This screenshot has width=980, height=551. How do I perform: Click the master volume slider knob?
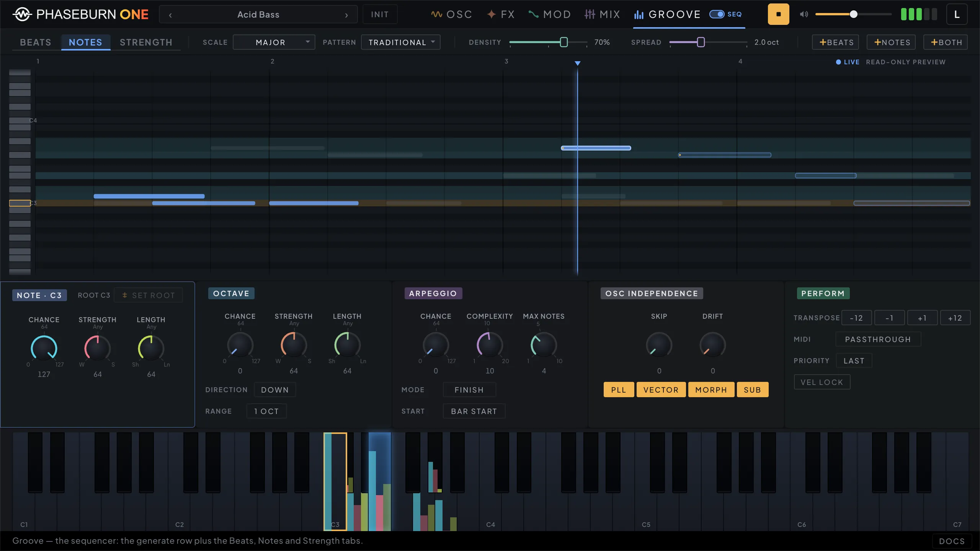pos(853,15)
